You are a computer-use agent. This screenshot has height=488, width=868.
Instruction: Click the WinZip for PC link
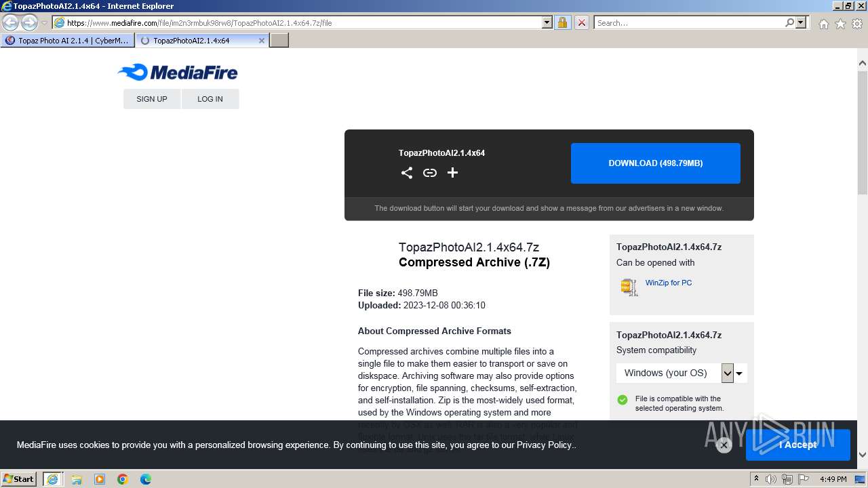tap(669, 283)
